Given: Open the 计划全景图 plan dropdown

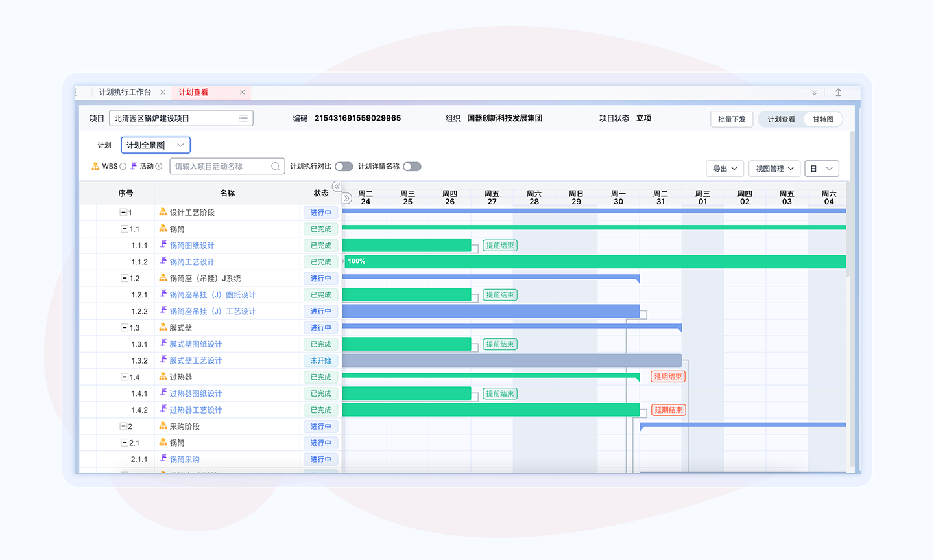Looking at the screenshot, I should [156, 145].
